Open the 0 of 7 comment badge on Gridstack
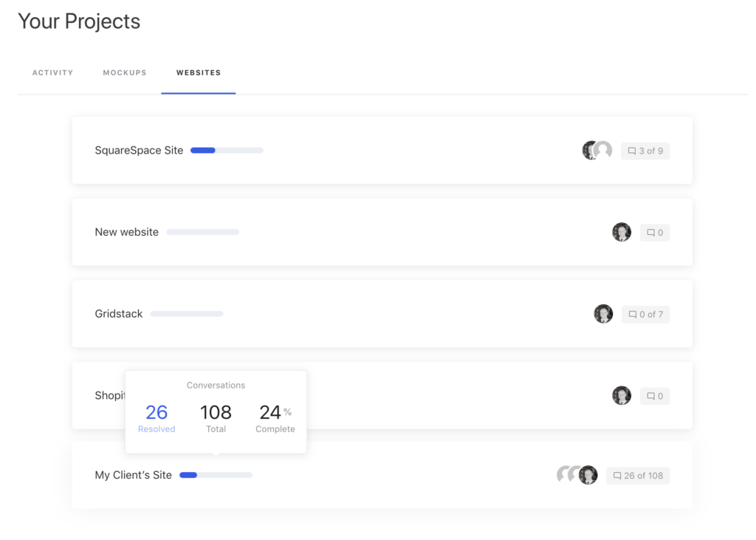Image resolution: width=756 pixels, height=540 pixels. (x=645, y=313)
